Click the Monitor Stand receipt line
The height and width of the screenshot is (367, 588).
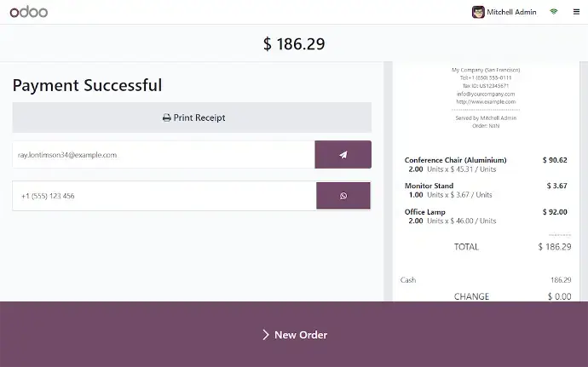(x=429, y=186)
